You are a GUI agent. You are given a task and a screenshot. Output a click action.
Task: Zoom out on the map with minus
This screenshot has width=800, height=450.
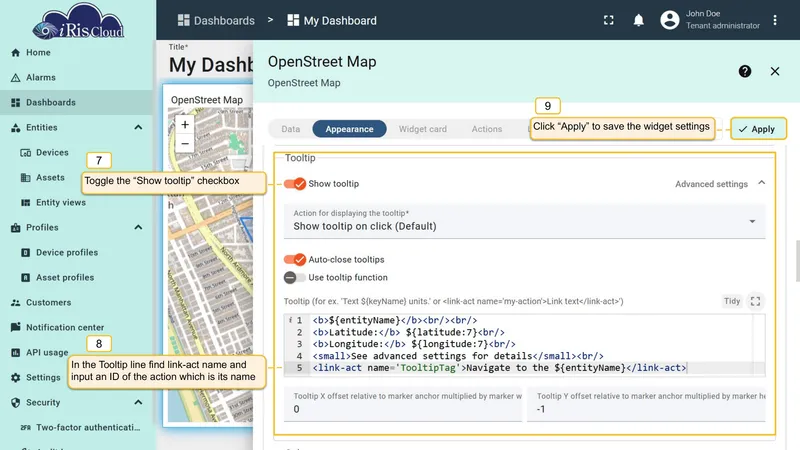[185, 143]
